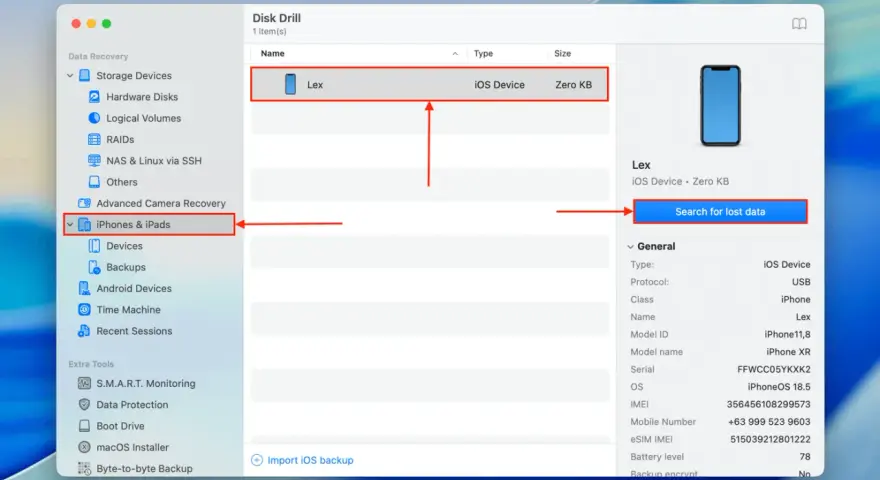Click the Others disk icon
The image size is (880, 480).
tap(94, 182)
